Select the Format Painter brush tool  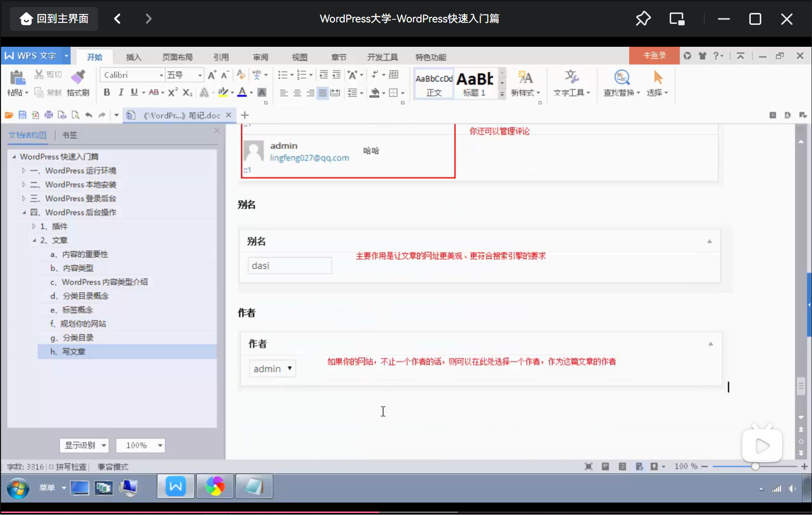point(78,77)
